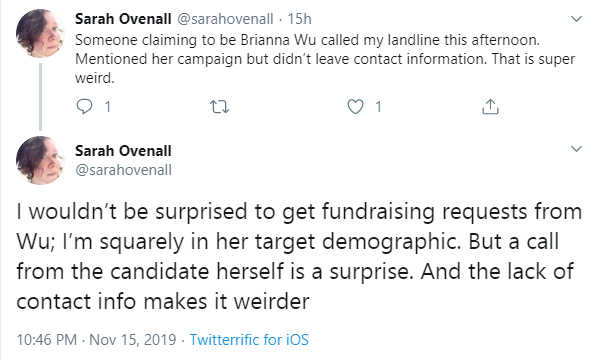Screen dimensions: 596x360
Task: Click the reply count number beside the bubble
Action: [108, 107]
